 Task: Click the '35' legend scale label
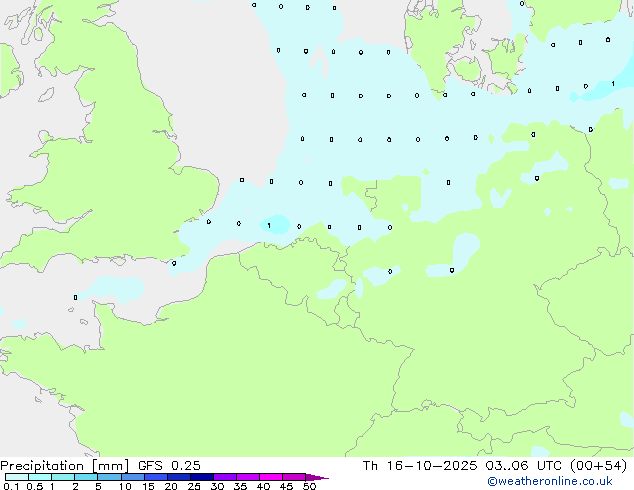pyautogui.click(x=240, y=486)
